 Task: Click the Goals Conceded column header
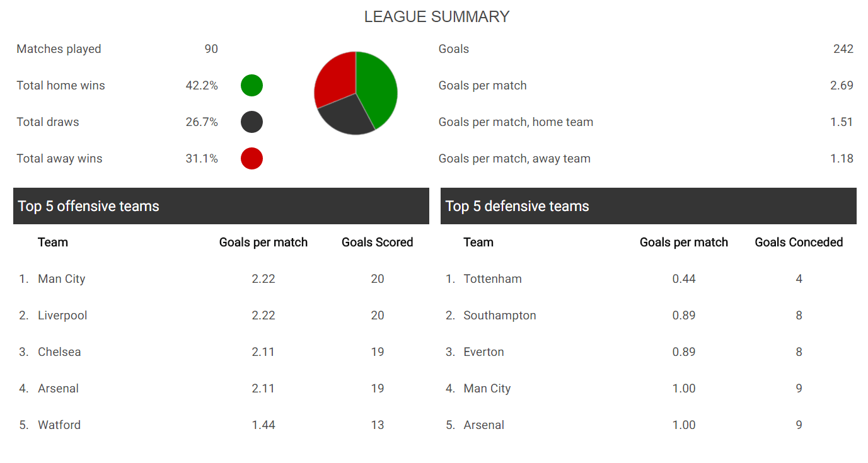coord(799,243)
